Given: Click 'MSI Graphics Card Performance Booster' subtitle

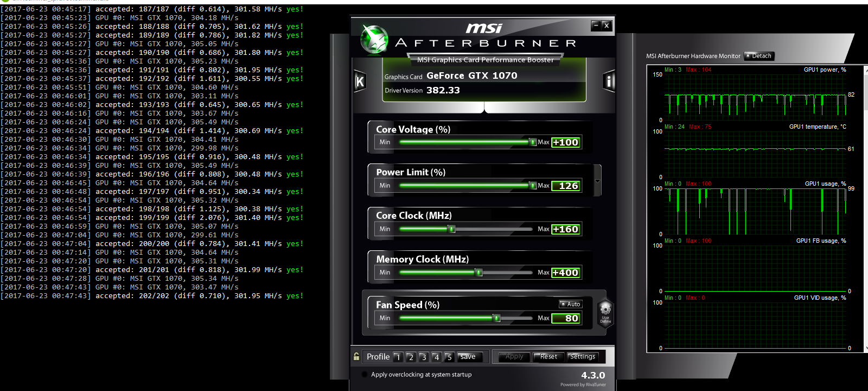Looking at the screenshot, I should tap(486, 60).
